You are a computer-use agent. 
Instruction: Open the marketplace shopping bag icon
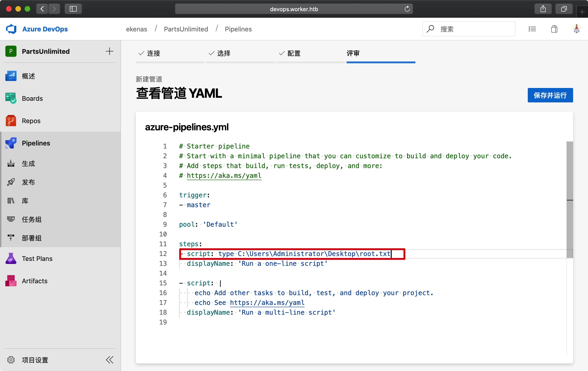(554, 29)
